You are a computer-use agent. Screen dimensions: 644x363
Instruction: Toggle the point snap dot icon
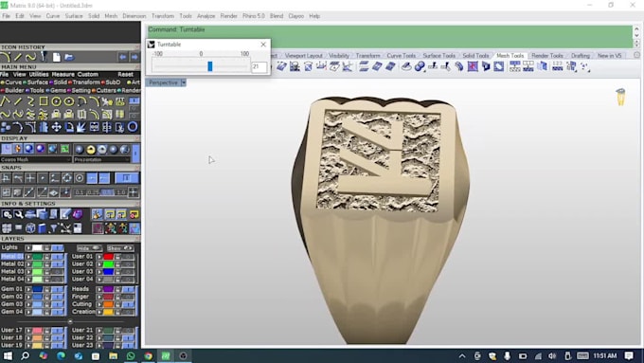click(x=43, y=178)
